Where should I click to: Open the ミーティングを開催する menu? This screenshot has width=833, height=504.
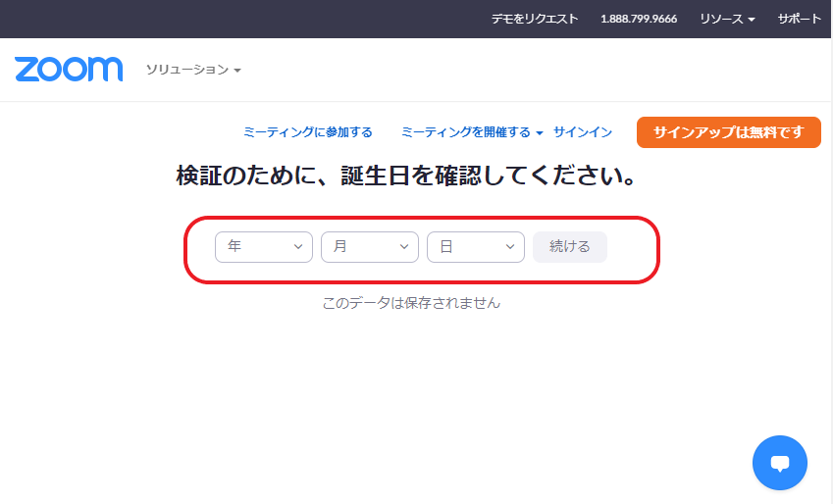coord(465,132)
